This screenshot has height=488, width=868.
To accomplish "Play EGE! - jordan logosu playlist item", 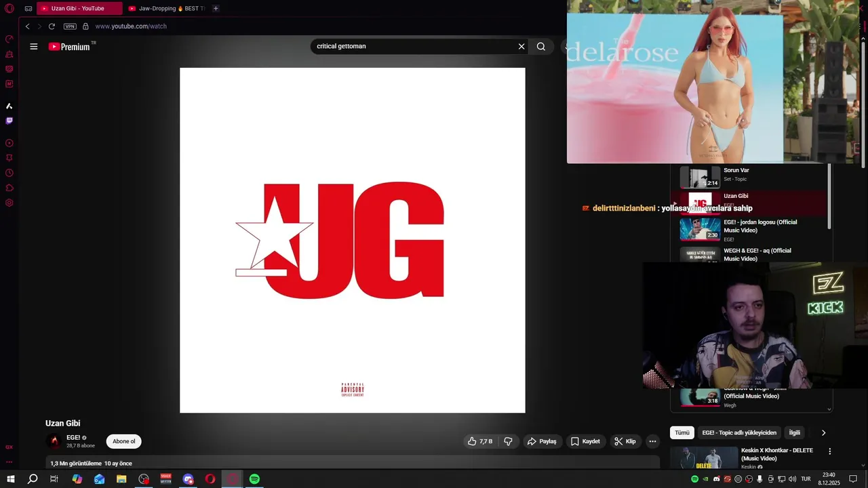I will 749,230.
